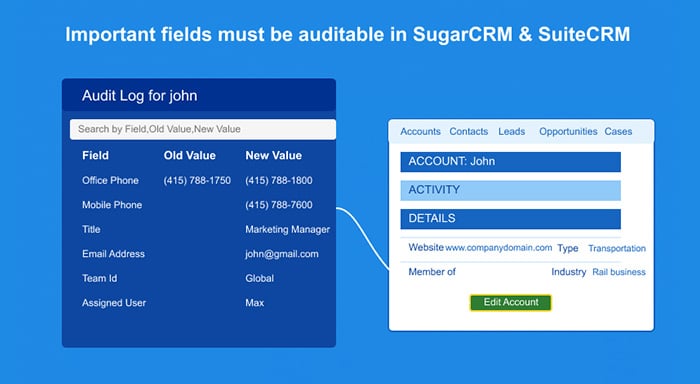700x384 pixels.
Task: Select the Mobile Phone field row
Action: tap(112, 205)
